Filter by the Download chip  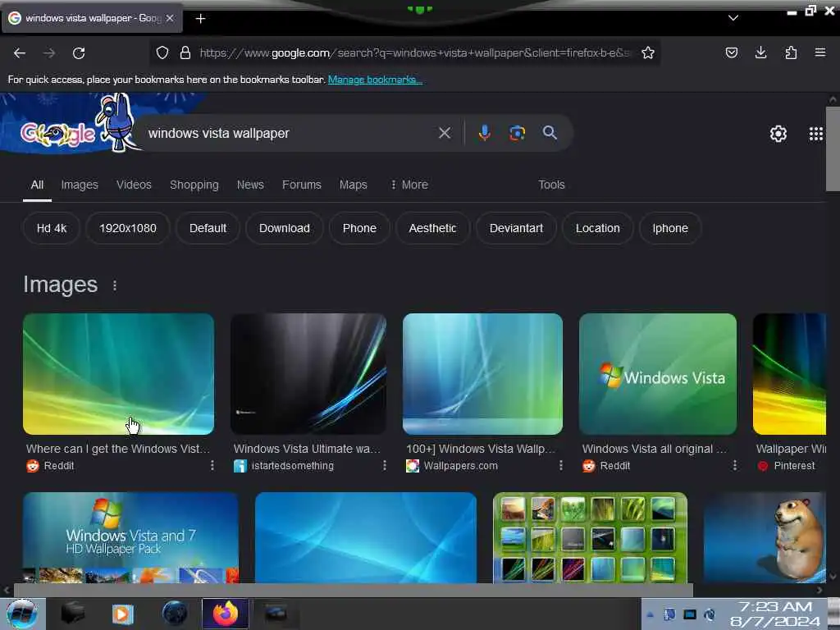(285, 228)
